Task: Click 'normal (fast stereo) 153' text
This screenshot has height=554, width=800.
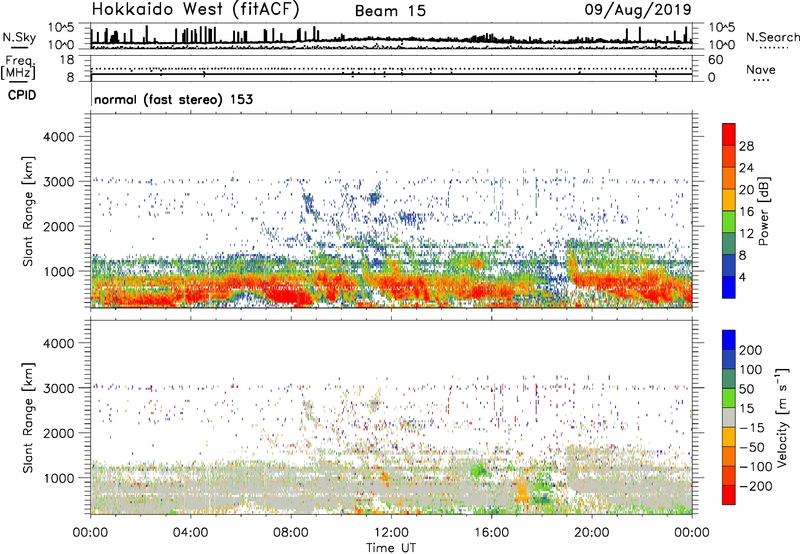Action: [173, 99]
